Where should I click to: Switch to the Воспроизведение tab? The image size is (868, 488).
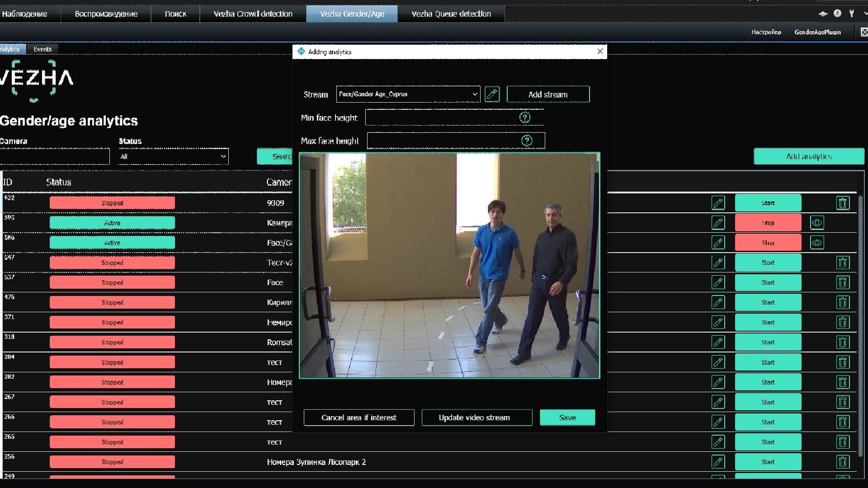pos(106,14)
